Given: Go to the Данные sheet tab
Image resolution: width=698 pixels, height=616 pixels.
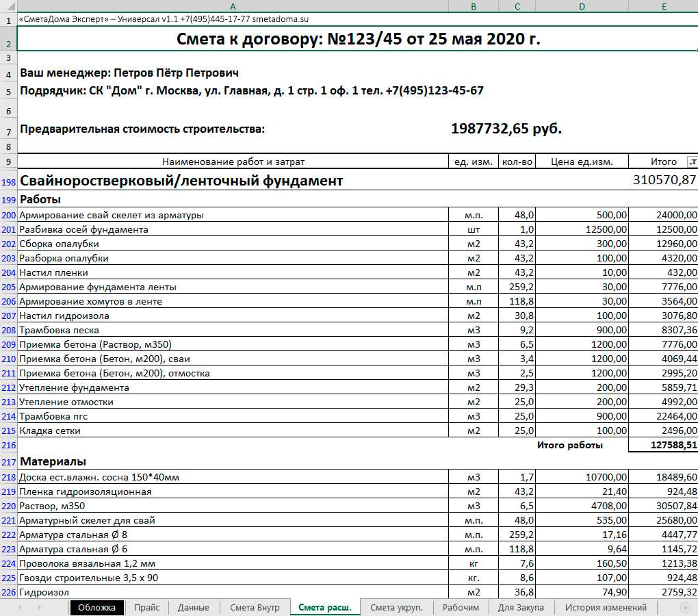Looking at the screenshot, I should click(x=194, y=607).
